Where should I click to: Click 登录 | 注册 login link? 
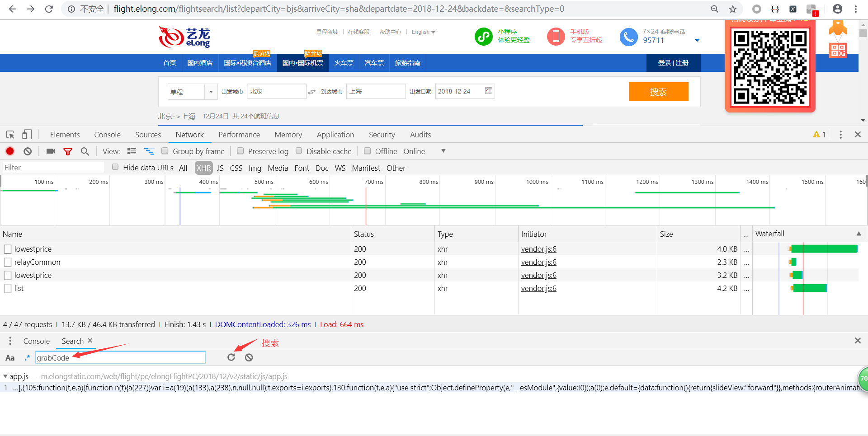click(x=673, y=63)
